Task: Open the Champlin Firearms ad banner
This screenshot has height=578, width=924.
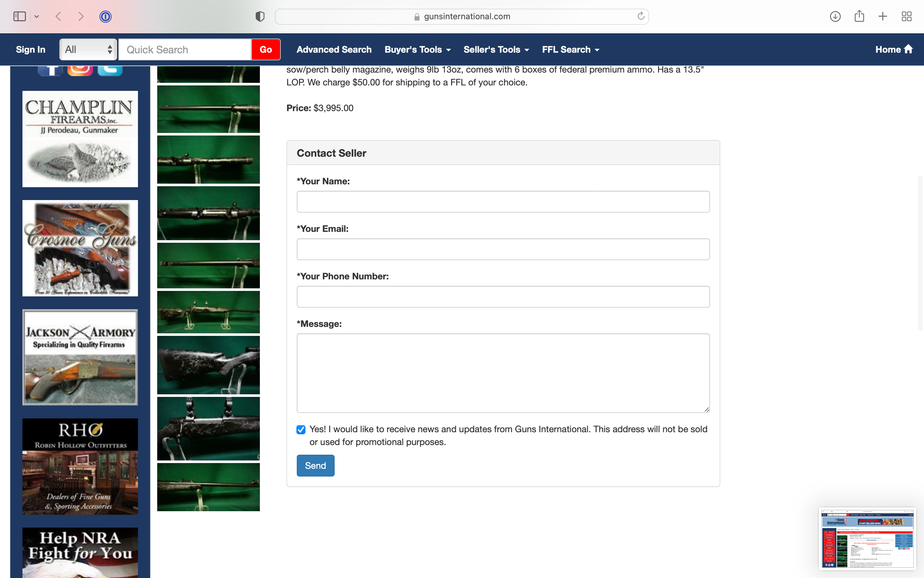Action: (x=80, y=139)
